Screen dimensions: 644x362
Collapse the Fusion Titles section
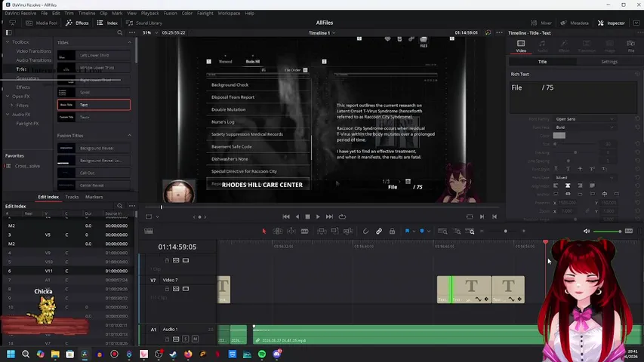[x=129, y=136]
